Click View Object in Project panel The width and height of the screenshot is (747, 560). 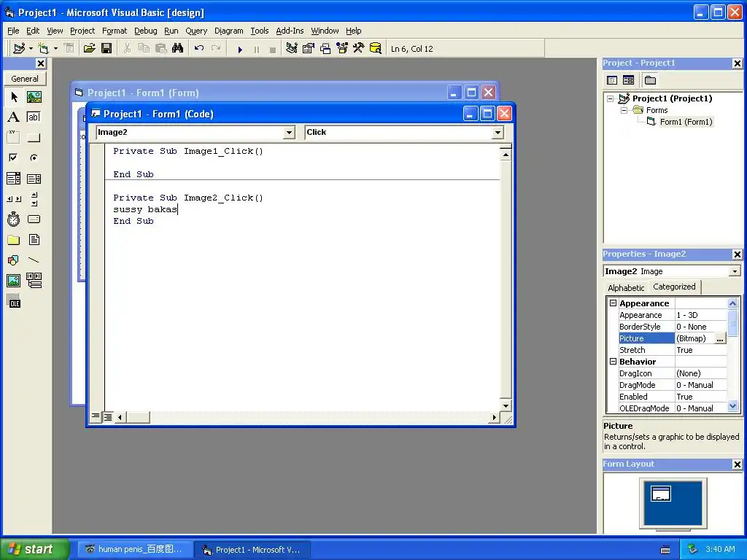[628, 80]
